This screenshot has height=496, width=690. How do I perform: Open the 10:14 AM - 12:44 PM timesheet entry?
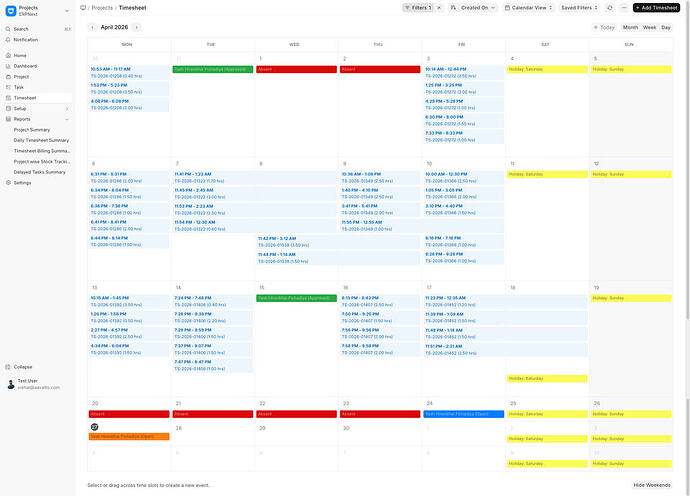click(x=464, y=73)
